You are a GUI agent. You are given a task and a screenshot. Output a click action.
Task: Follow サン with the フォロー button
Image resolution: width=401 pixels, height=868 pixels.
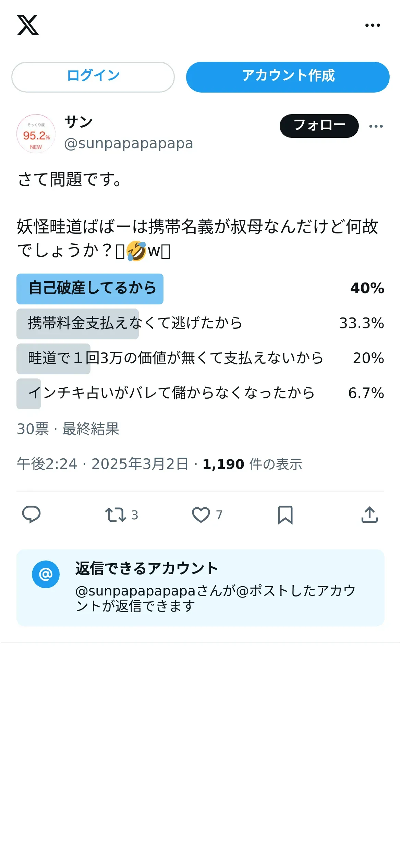point(319,126)
